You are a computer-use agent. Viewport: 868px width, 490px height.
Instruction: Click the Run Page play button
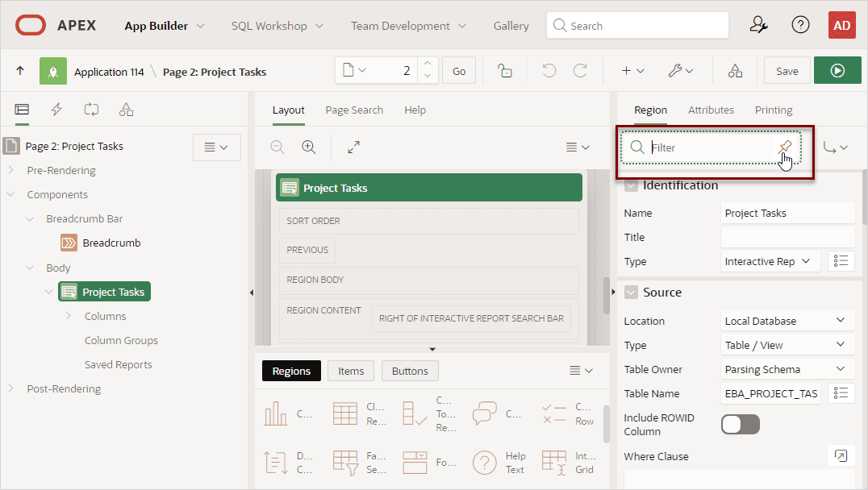(x=837, y=71)
